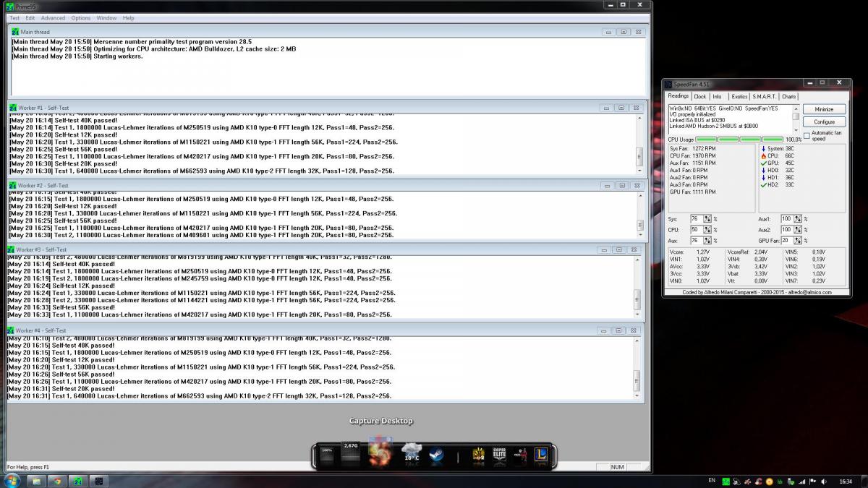This screenshot has width=868, height=488.
Task: Switch to the S.M.A.R.T. tab in SpeedFan
Action: point(764,96)
